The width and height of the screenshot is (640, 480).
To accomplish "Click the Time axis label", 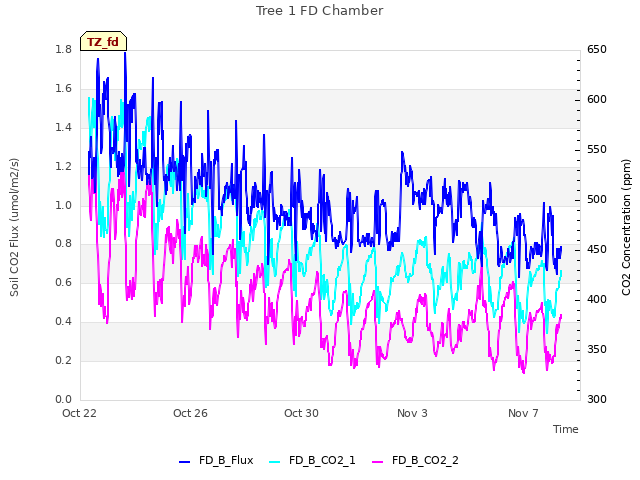I will click(566, 429).
